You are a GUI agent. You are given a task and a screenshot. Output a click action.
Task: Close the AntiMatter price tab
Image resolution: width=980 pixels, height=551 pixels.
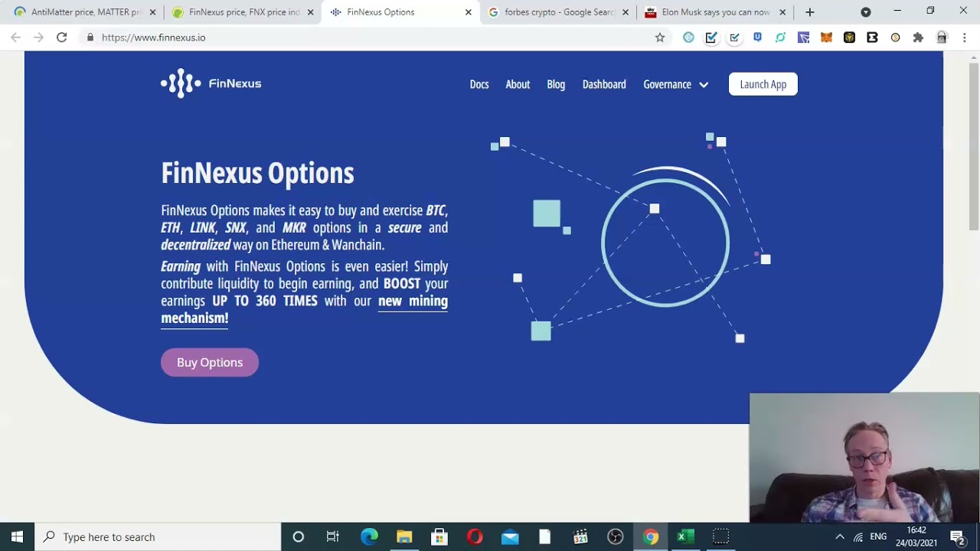point(152,12)
